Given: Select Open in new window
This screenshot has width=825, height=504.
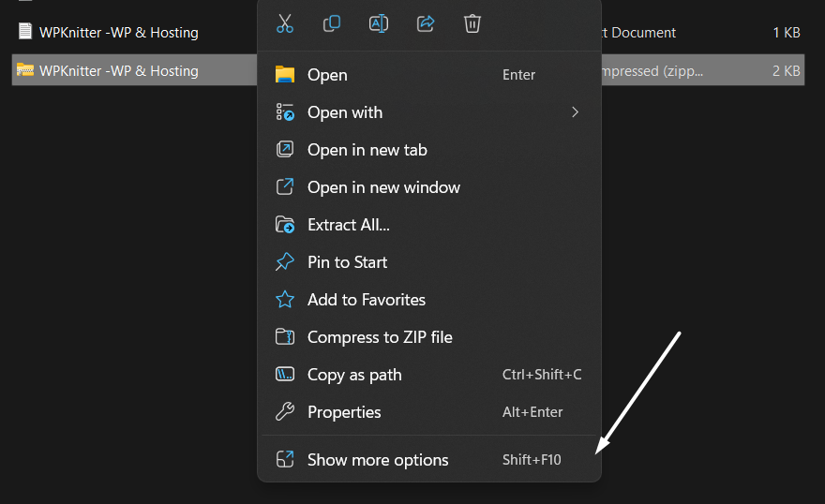Looking at the screenshot, I should click(x=383, y=187).
